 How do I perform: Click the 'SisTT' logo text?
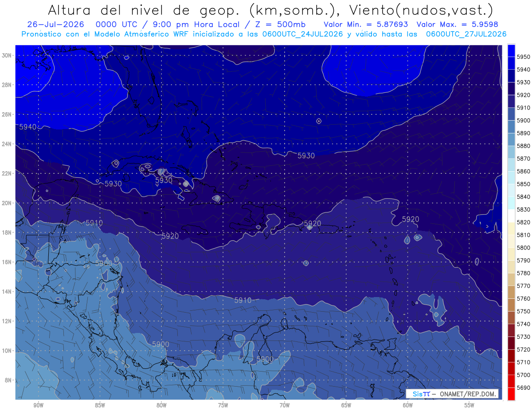pos(421,394)
